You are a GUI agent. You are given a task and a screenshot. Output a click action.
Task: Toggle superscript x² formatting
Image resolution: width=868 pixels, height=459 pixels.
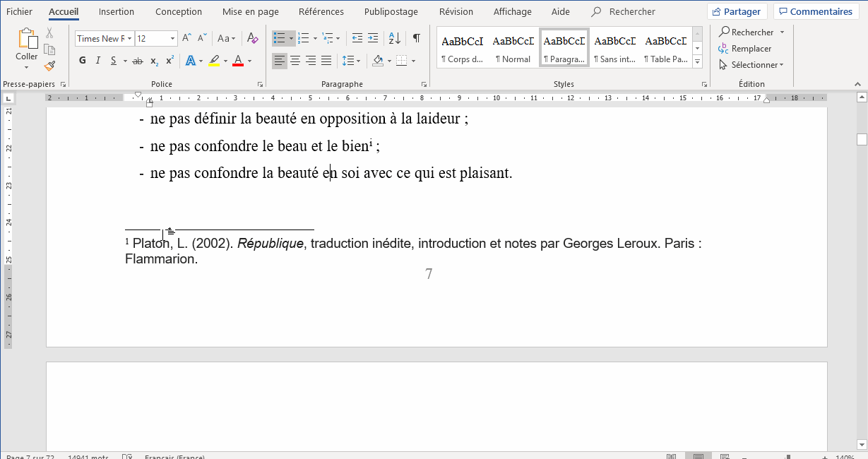pos(170,61)
